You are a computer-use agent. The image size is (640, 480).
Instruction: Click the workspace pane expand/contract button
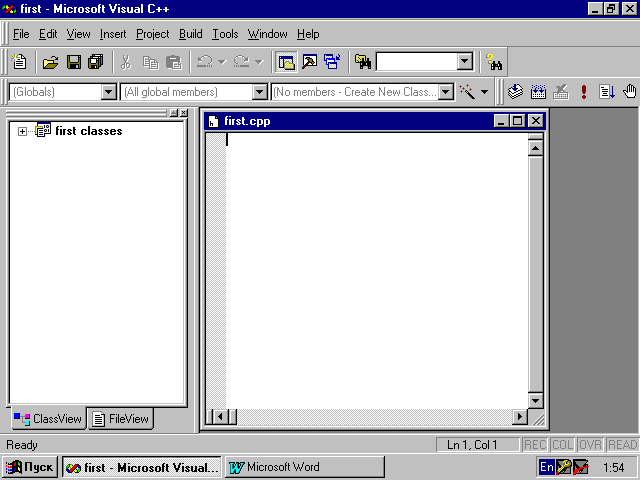(x=174, y=113)
